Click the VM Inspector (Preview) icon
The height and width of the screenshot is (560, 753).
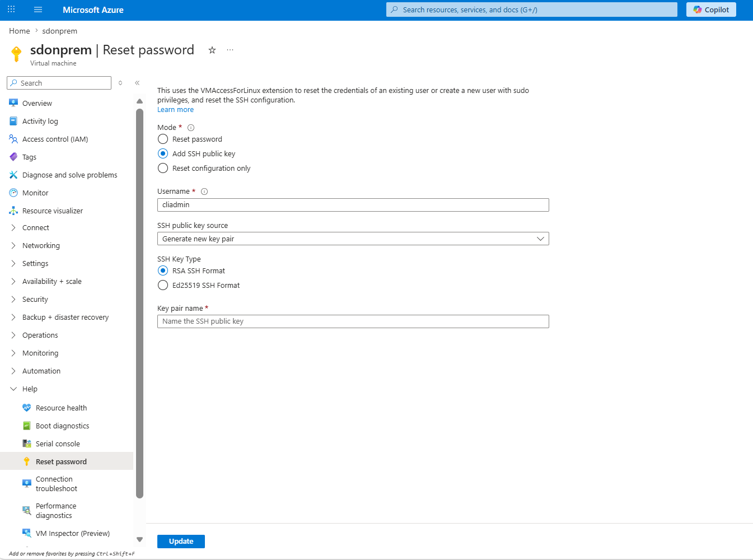(27, 533)
